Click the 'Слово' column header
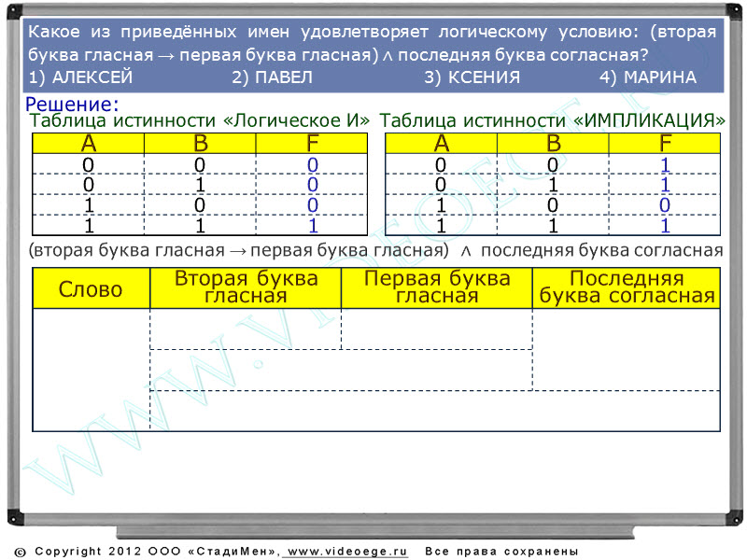Viewport: 747px width, 560px height. click(x=91, y=288)
